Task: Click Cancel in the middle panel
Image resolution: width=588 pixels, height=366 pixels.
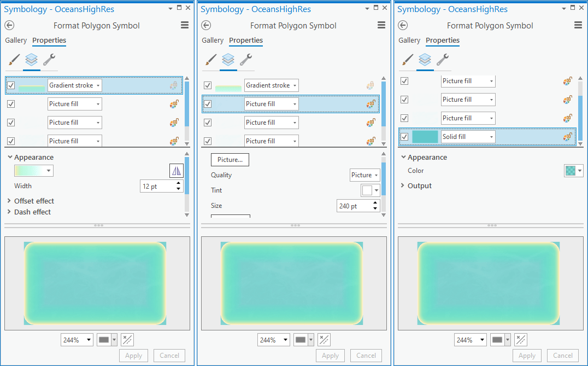Action: click(x=366, y=356)
